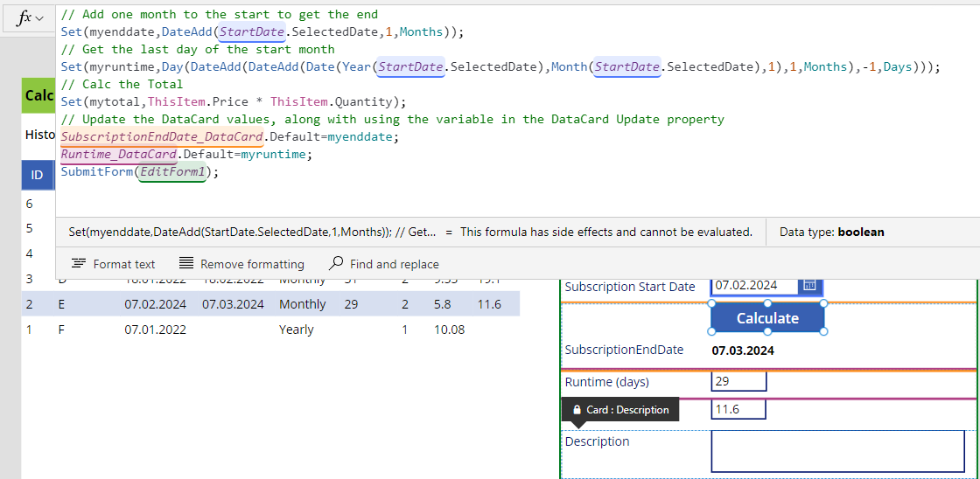This screenshot has height=479, width=980.
Task: Open Find and replace magnifier icon
Action: pyautogui.click(x=336, y=263)
